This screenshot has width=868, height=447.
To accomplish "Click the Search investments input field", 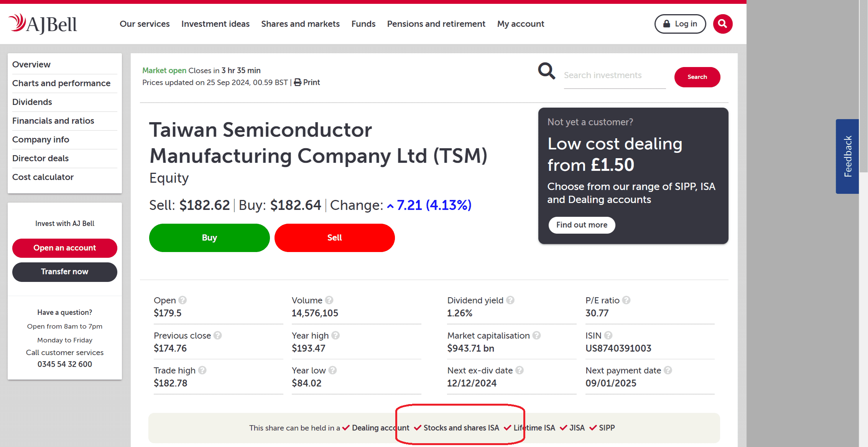I will pyautogui.click(x=614, y=75).
